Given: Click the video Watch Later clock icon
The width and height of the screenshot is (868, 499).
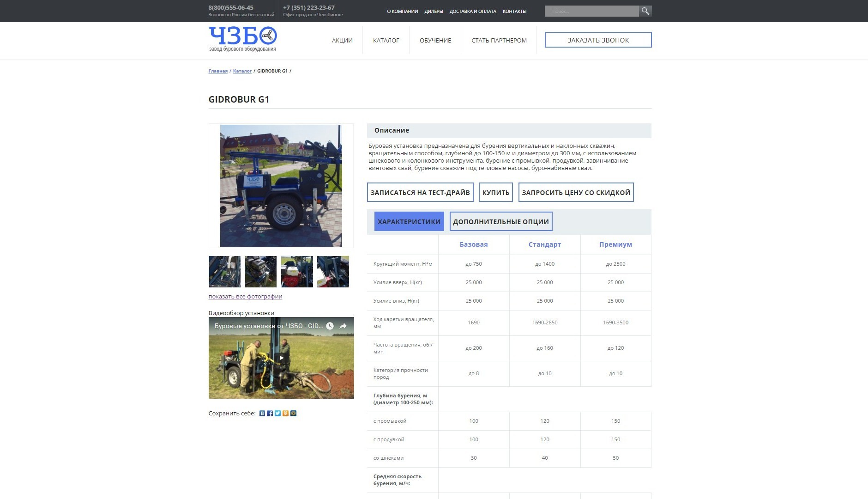Looking at the screenshot, I should click(330, 326).
